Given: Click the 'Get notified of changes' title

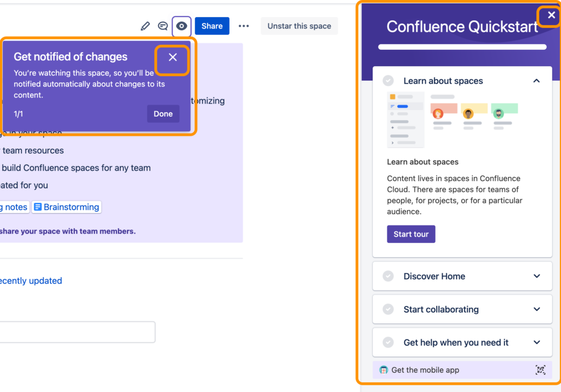Looking at the screenshot, I should point(71,56).
